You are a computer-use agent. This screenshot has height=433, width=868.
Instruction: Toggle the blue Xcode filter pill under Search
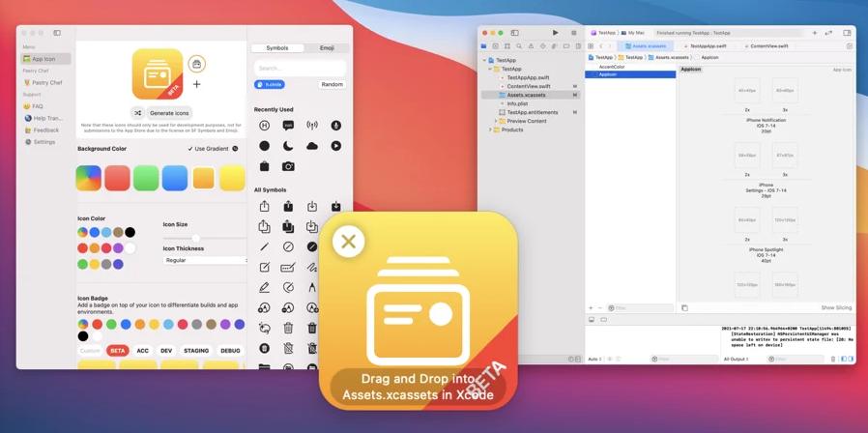pos(270,85)
